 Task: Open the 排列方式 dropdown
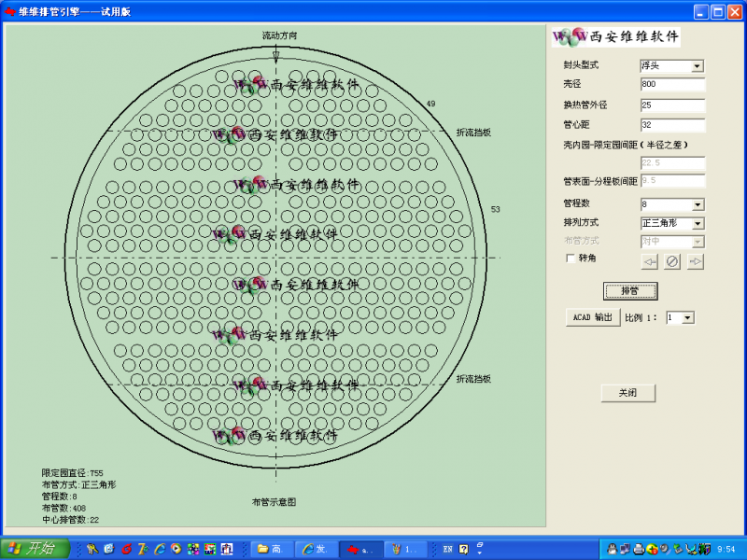coord(698,223)
